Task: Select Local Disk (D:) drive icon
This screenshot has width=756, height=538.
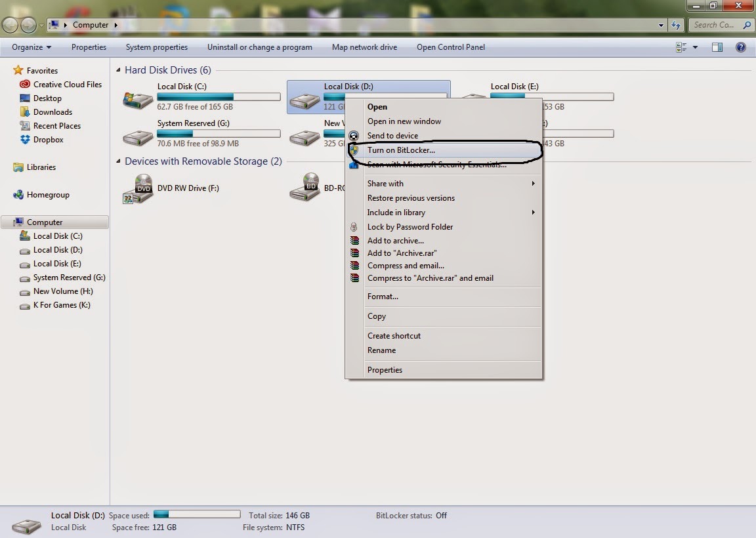Action: point(304,101)
